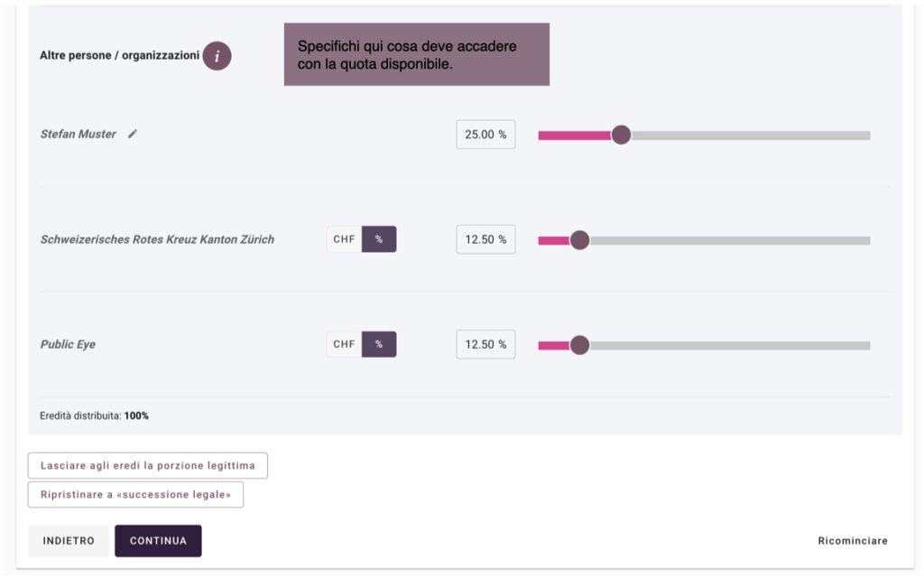Viewport: 924px width, 578px height.
Task: Click the Schweizerisches Rotes Kreuz slider handle
Action: [x=579, y=240]
